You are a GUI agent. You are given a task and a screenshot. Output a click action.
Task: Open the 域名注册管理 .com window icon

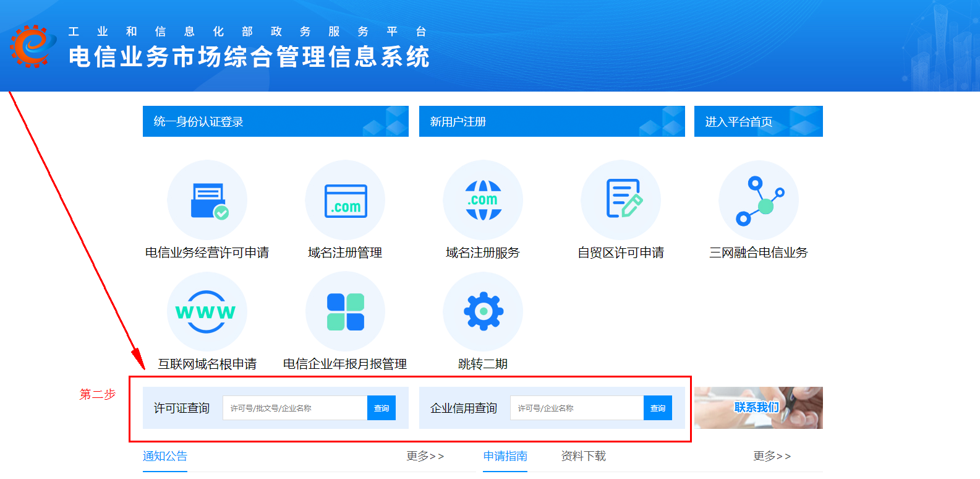(345, 200)
